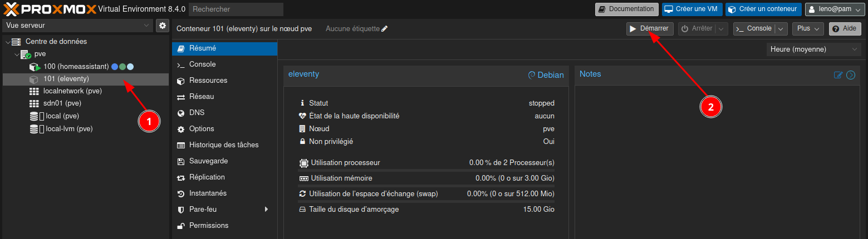Image resolution: width=868 pixels, height=239 pixels.
Task: Select localnetwork (pve) in the tree
Action: 72,91
